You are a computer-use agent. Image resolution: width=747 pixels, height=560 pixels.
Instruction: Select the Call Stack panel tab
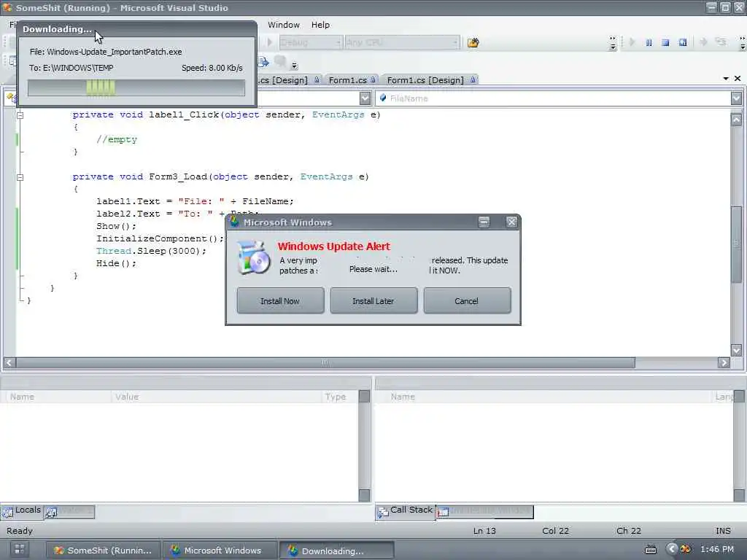406,510
